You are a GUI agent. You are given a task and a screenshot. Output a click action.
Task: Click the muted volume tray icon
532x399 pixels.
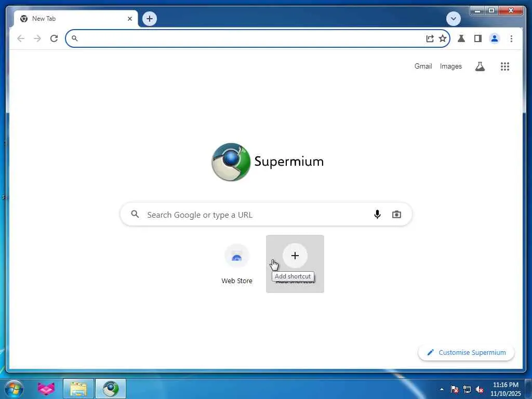point(480,389)
